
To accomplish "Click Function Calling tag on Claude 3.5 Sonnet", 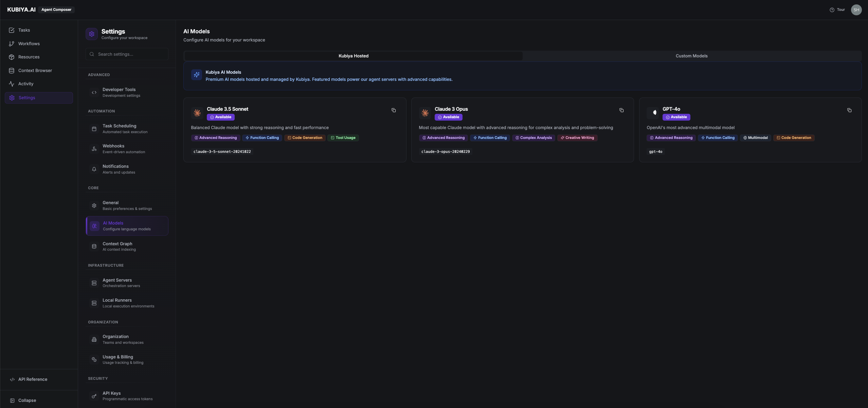I will (262, 138).
